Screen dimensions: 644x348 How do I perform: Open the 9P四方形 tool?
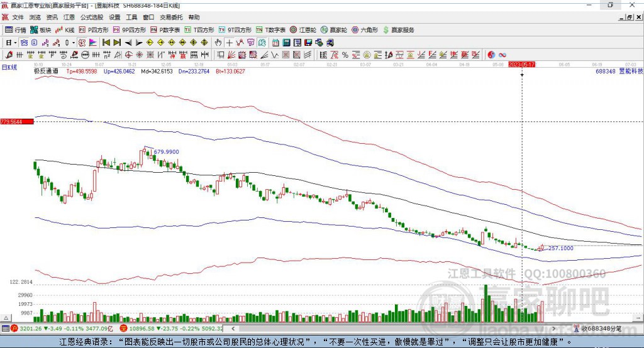click(130, 30)
